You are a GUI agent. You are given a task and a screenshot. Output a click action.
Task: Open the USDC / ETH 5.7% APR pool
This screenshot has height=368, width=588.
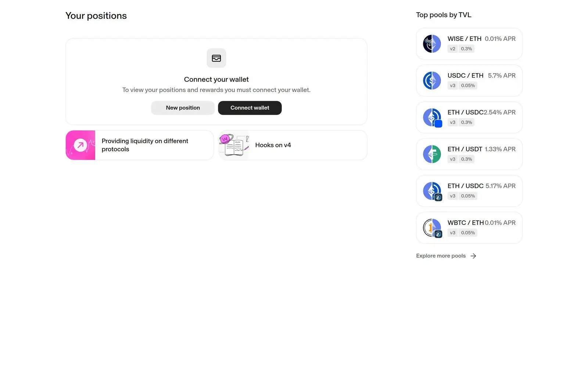(x=469, y=81)
